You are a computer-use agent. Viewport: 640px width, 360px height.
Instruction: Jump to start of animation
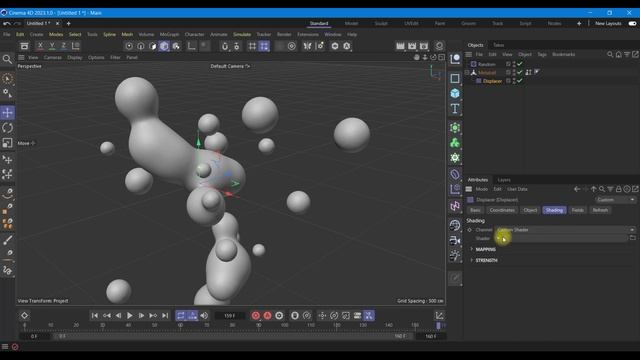(x=95, y=316)
